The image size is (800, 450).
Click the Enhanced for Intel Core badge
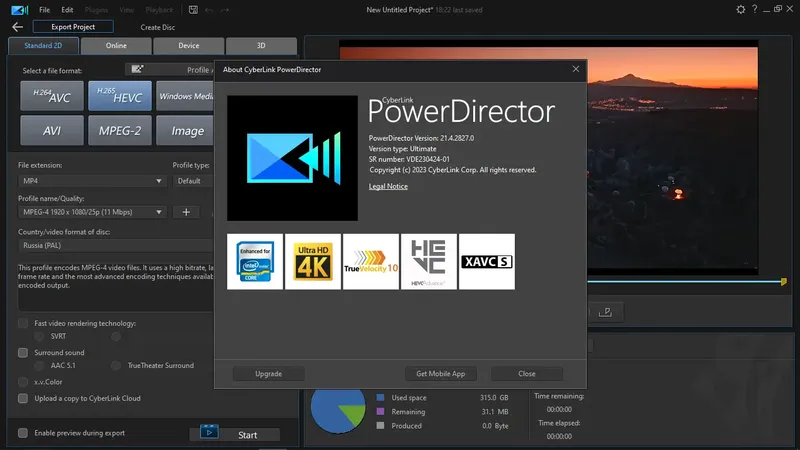pos(255,262)
